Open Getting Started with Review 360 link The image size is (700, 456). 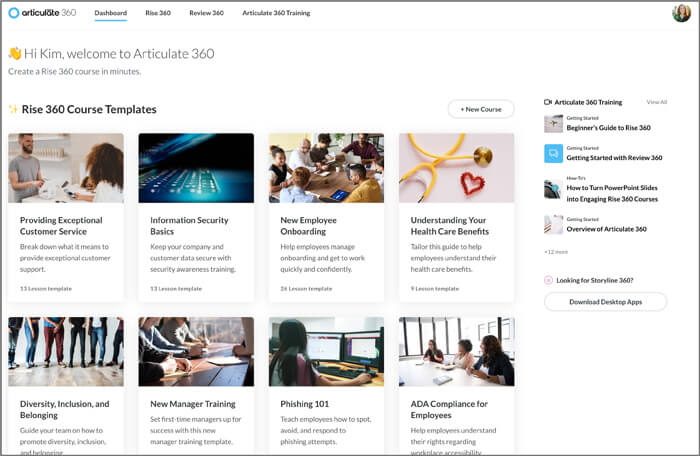pyautogui.click(x=614, y=158)
